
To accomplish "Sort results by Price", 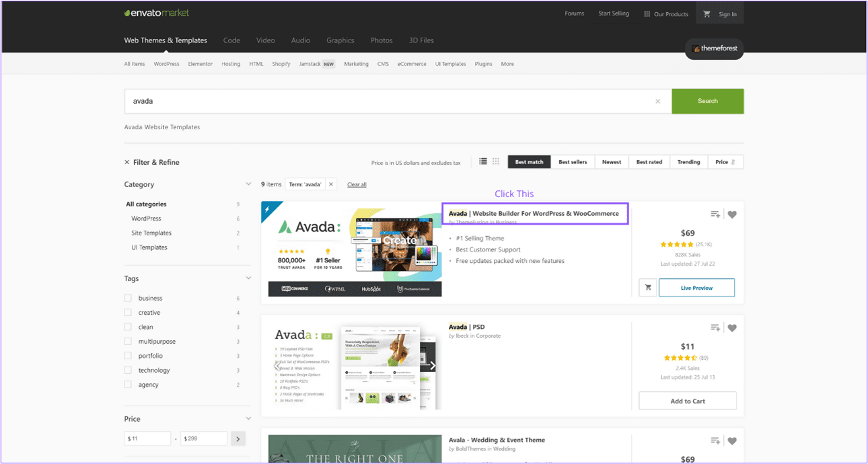I will (x=725, y=162).
